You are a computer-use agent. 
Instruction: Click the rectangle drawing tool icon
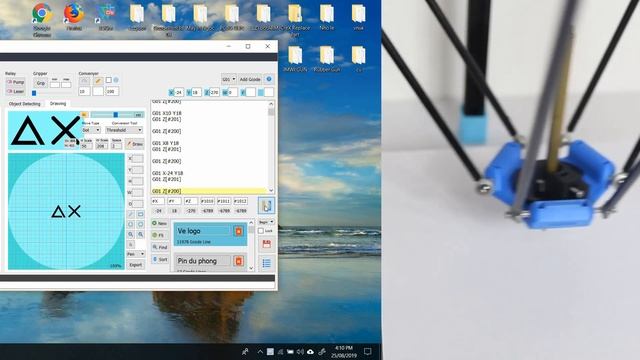point(140,214)
